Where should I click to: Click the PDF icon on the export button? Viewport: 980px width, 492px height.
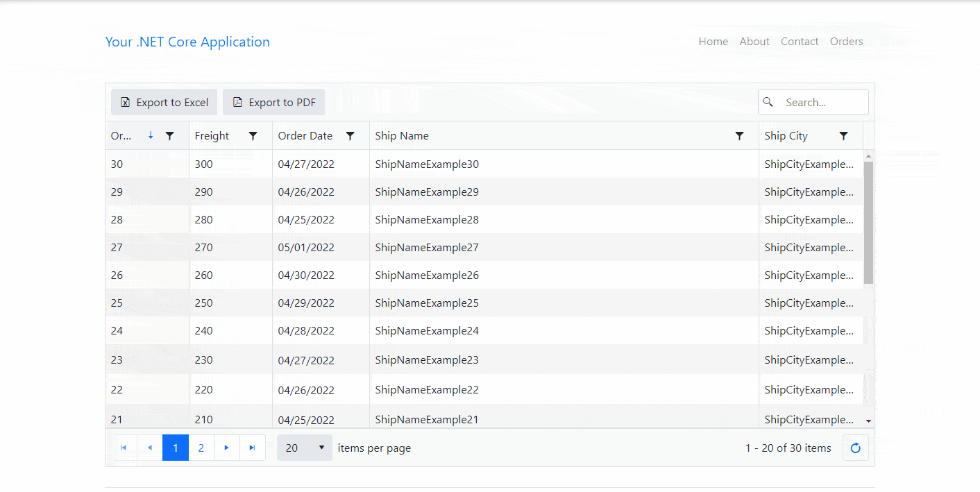click(x=237, y=102)
